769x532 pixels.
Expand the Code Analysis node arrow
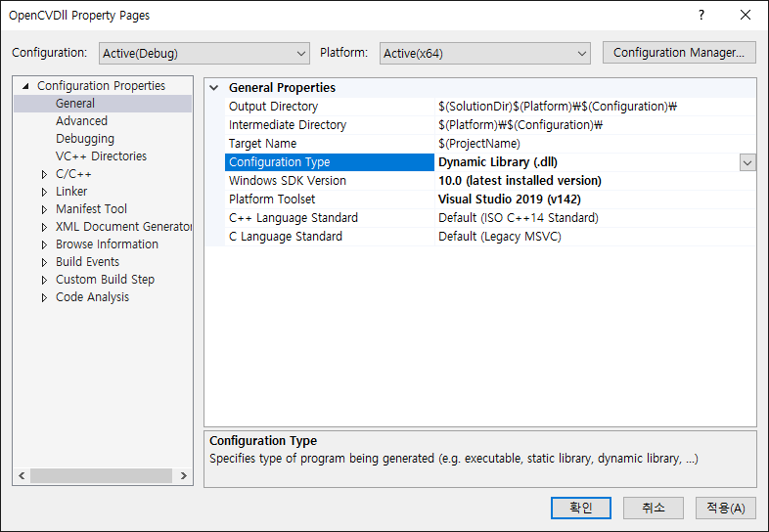tap(44, 297)
